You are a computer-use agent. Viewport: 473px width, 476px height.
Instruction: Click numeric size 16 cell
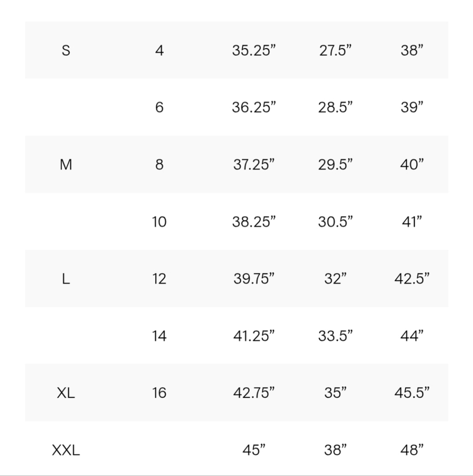(159, 393)
